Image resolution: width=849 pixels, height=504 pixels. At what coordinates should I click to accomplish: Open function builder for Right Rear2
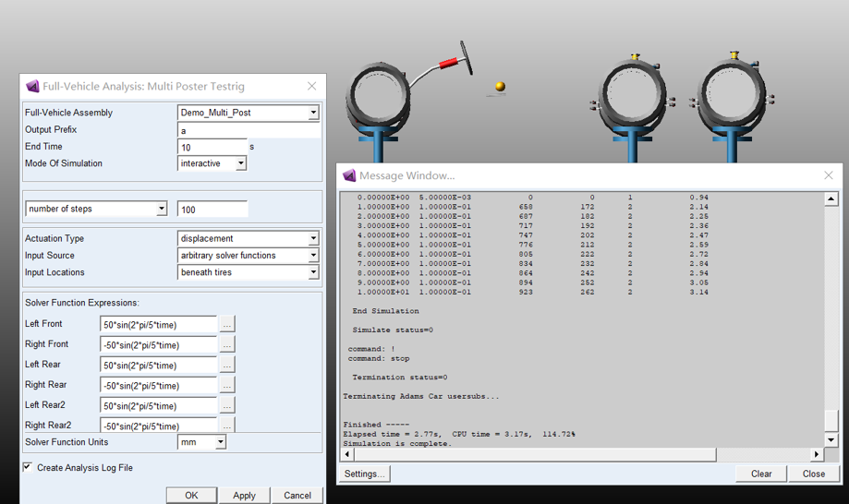pyautogui.click(x=227, y=425)
